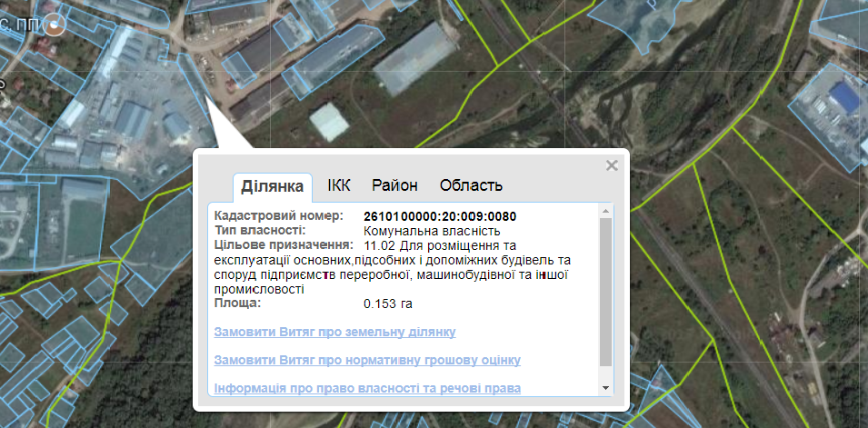
Task: Click the white-roofed building on map
Action: 329,121
